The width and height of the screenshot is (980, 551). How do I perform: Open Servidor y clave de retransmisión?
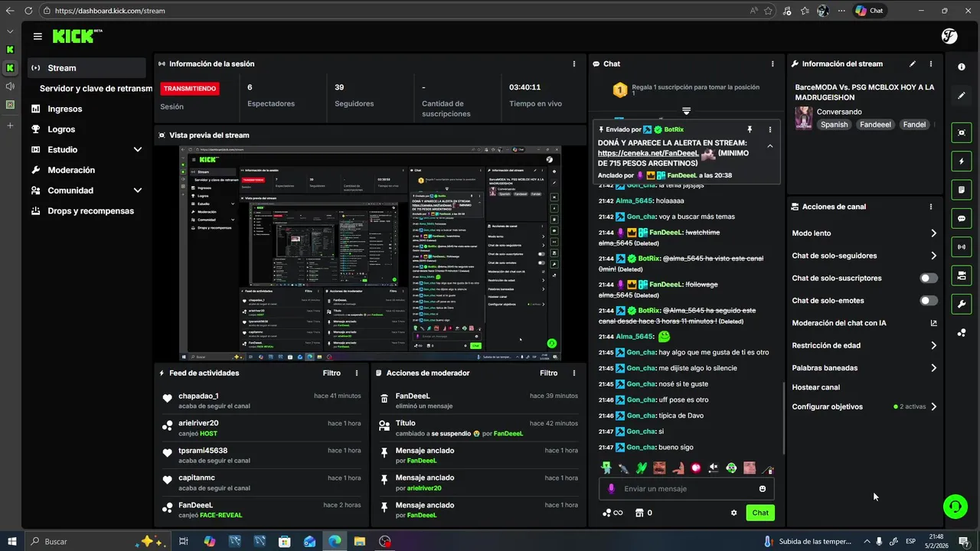click(96, 89)
